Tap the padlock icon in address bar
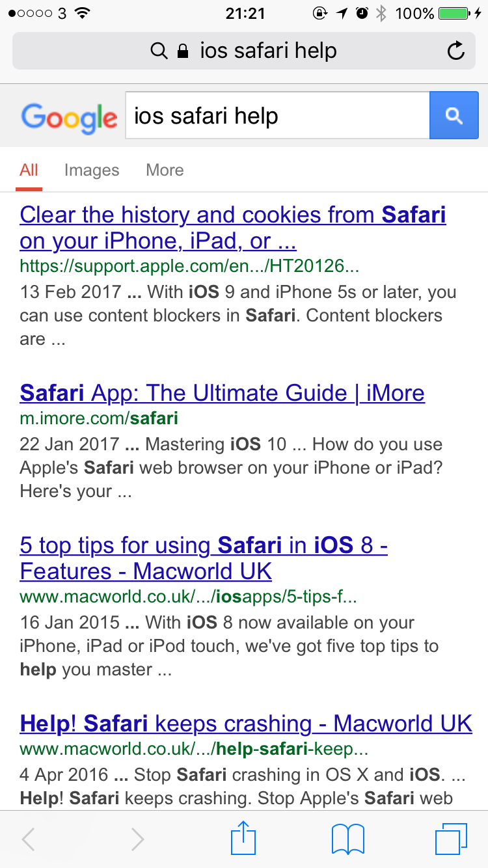Viewport: 488px width, 868px height. point(183,51)
